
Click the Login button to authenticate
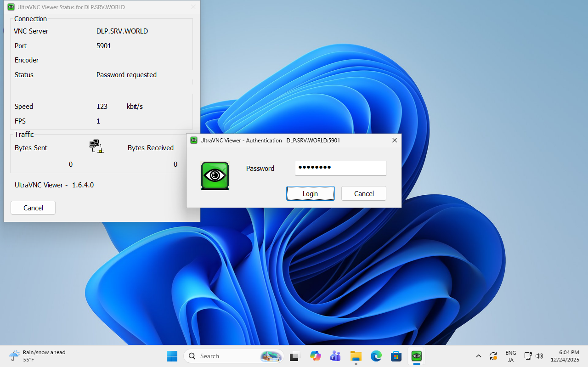point(310,193)
